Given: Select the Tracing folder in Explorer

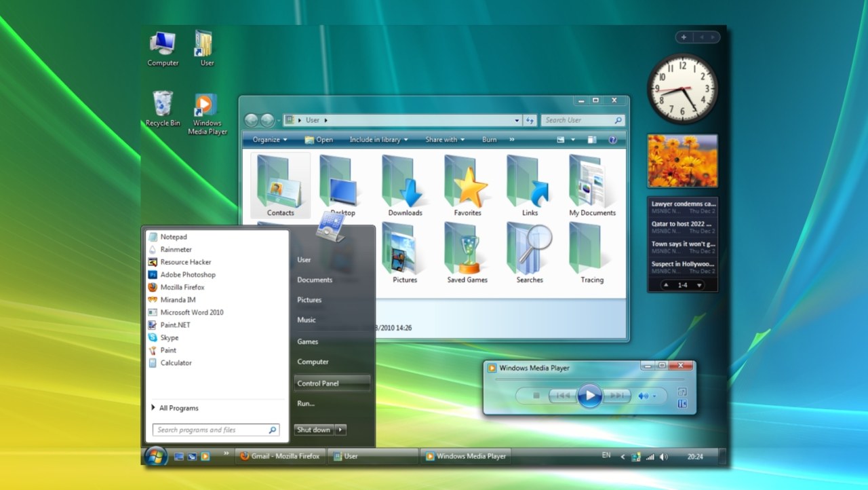Looking at the screenshot, I should click(592, 252).
